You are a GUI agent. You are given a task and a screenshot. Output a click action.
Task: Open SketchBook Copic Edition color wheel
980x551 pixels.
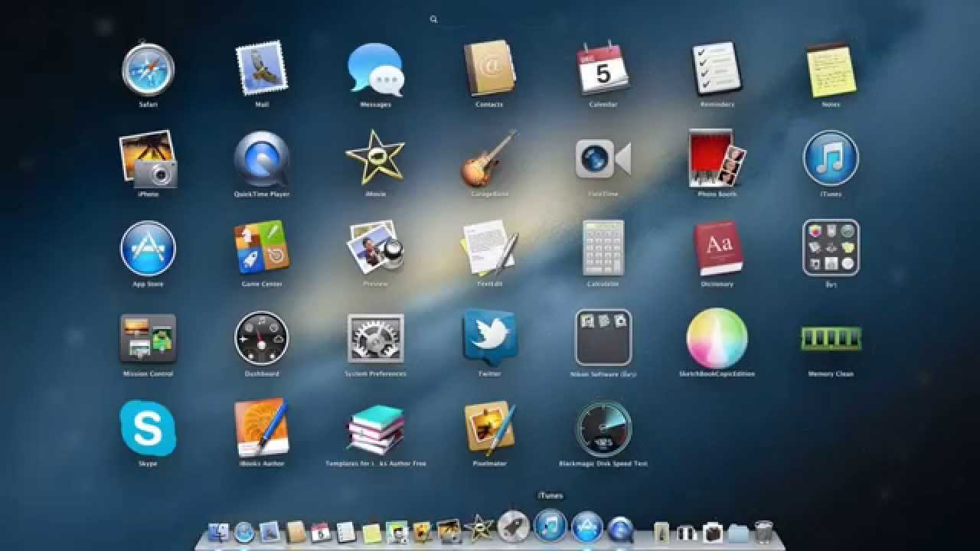click(717, 337)
